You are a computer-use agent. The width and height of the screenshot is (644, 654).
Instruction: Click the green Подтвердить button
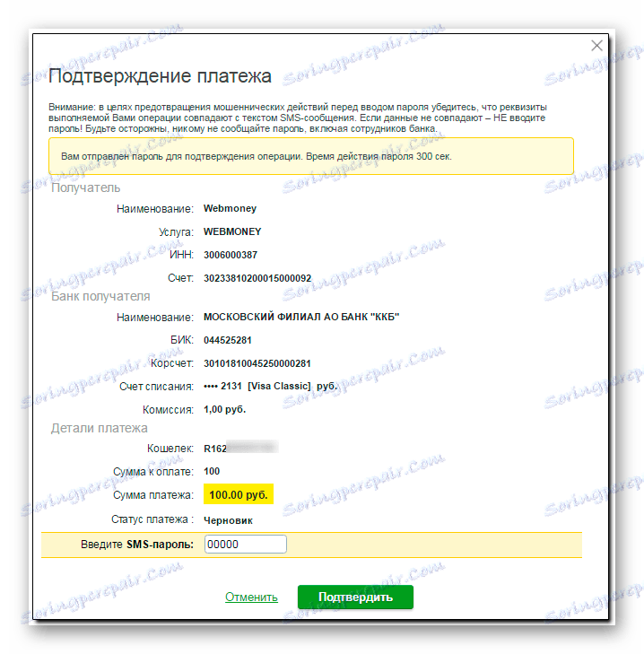(355, 597)
